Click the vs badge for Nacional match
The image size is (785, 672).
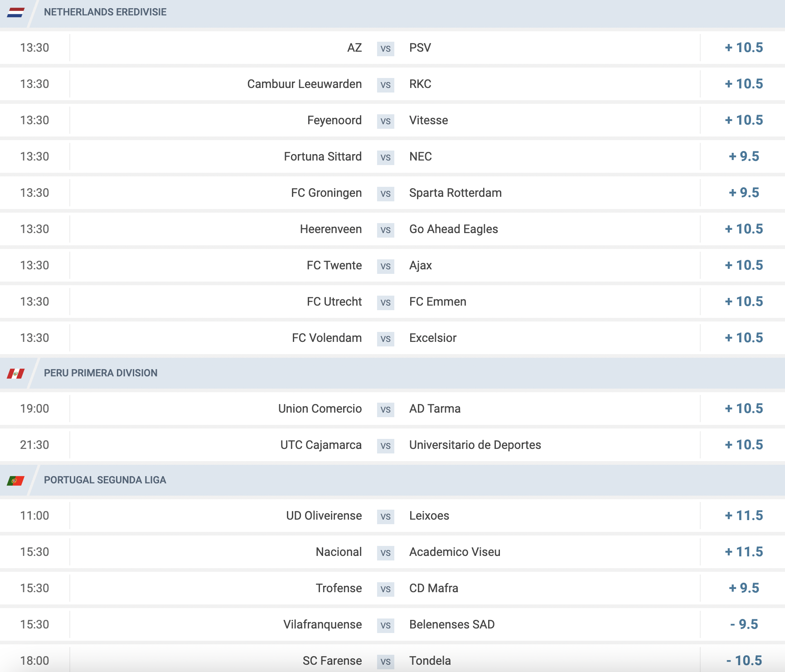(386, 553)
